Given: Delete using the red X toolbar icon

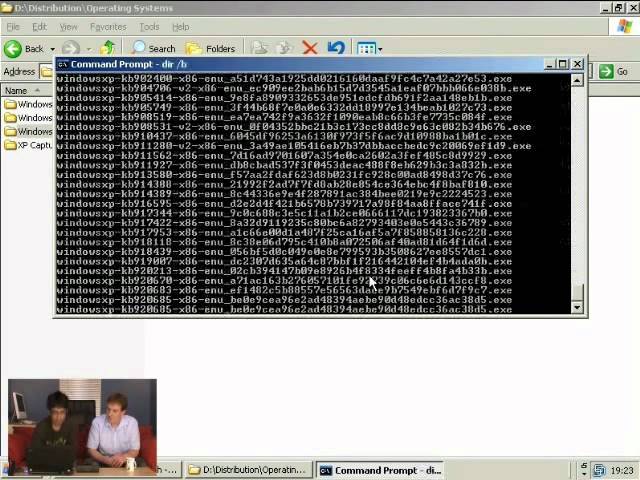Looking at the screenshot, I should [310, 49].
